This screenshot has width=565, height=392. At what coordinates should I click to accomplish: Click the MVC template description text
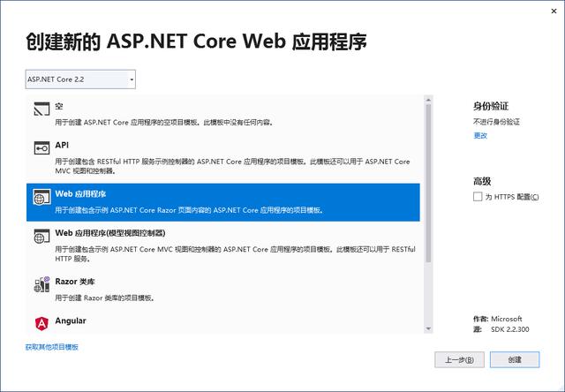pyautogui.click(x=236, y=253)
